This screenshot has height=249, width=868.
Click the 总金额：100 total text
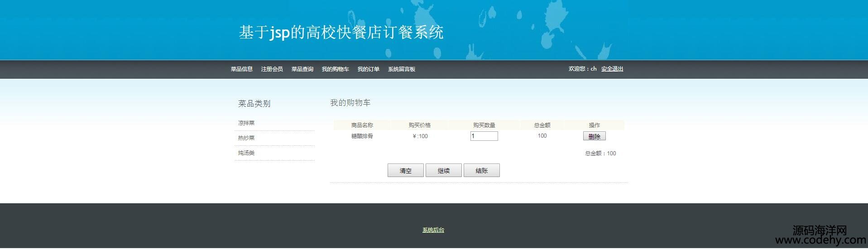coord(600,153)
